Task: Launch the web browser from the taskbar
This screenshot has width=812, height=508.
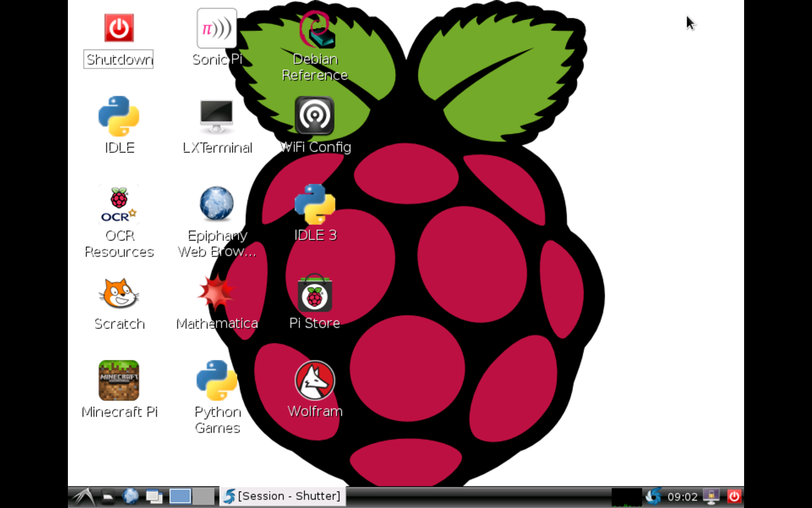Action: (x=131, y=497)
